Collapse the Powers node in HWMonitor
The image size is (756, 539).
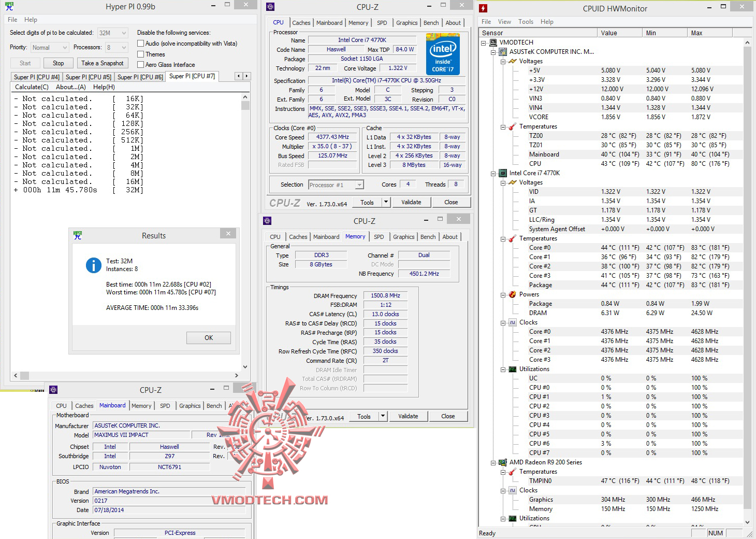tap(503, 294)
